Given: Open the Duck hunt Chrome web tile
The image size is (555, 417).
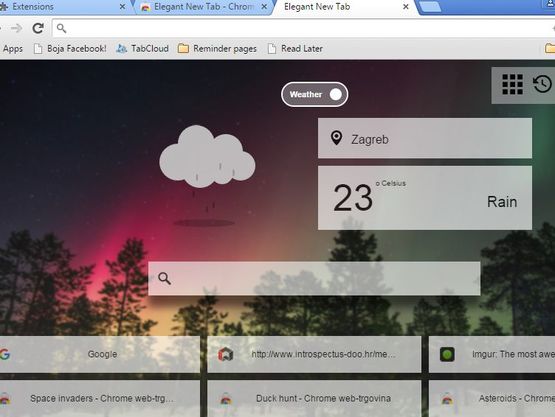Looking at the screenshot, I should click(314, 399).
